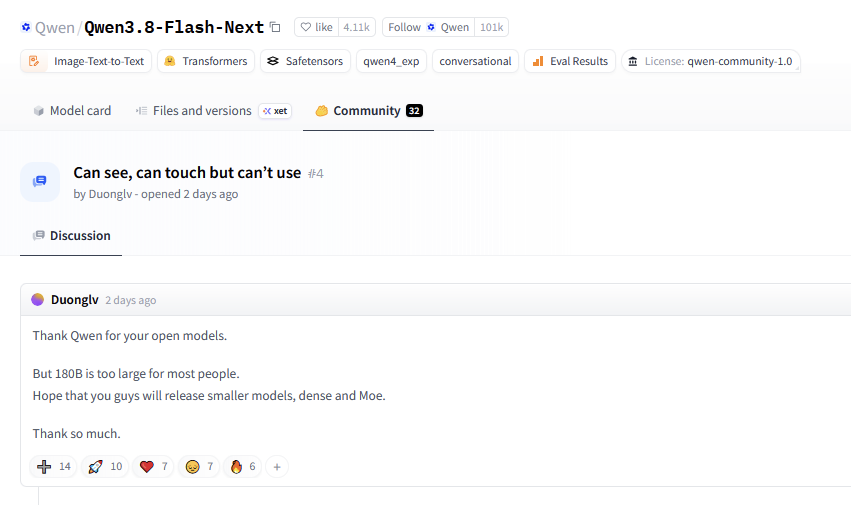Click the discussion number #4
Viewport: 851px width, 505px height.
point(316,173)
